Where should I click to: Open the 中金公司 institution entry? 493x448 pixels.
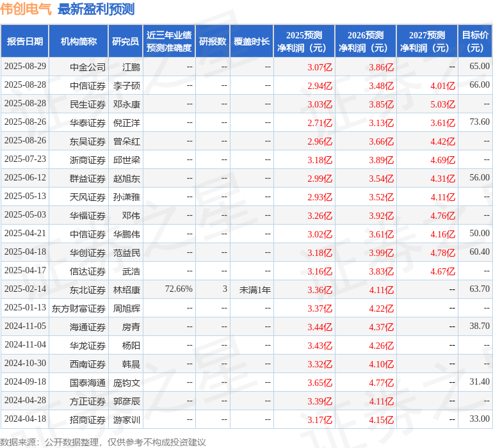pyautogui.click(x=88, y=67)
